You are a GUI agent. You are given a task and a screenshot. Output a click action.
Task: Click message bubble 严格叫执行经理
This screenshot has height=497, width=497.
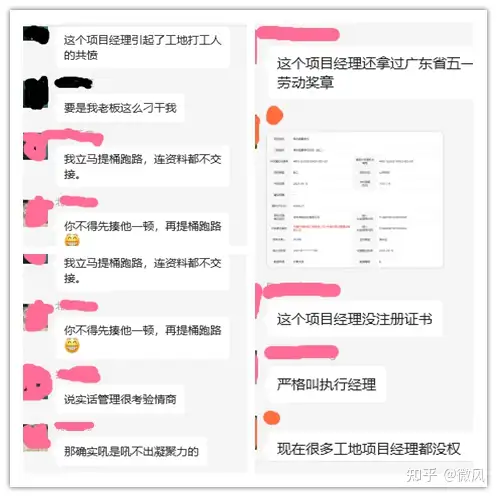[x=327, y=384]
